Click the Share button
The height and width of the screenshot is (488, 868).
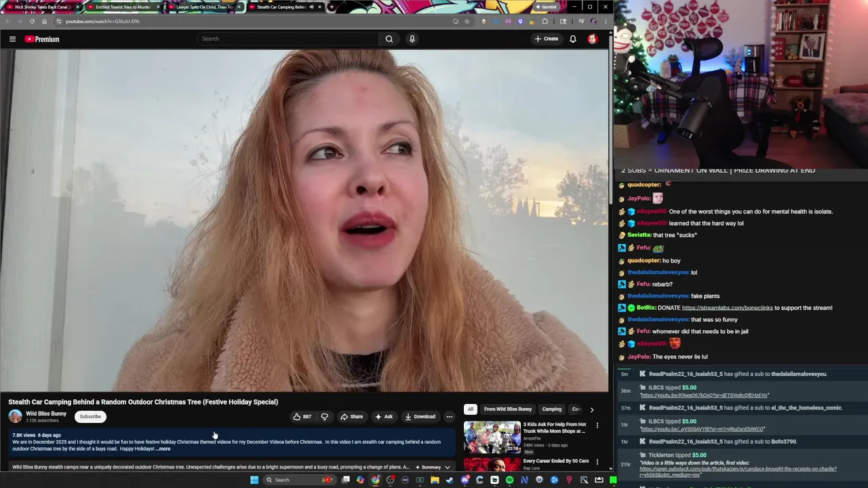click(x=351, y=417)
